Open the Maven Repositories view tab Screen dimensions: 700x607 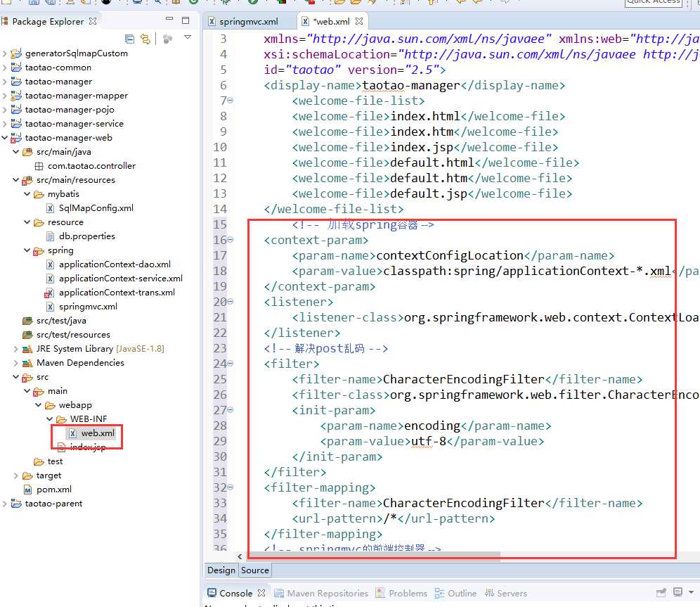(321, 593)
